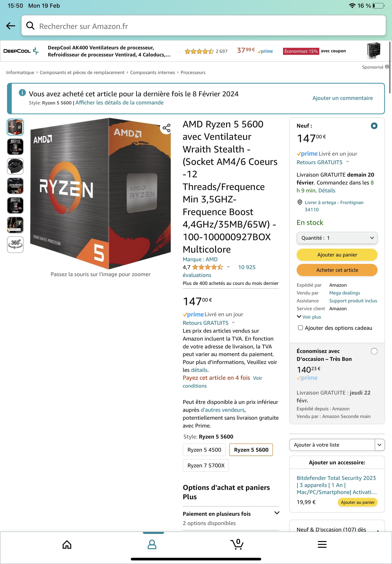Tap the share icon on product image
Viewport: 392px width, 564px height.
click(x=166, y=128)
